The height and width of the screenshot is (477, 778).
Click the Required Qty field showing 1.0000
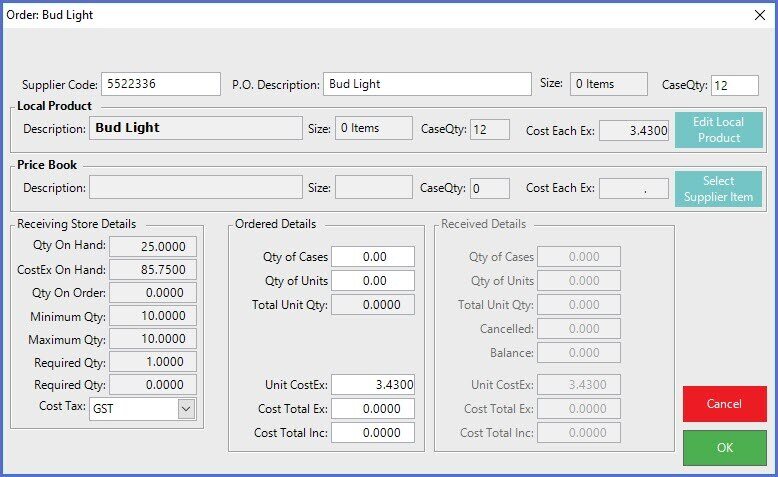pos(153,361)
